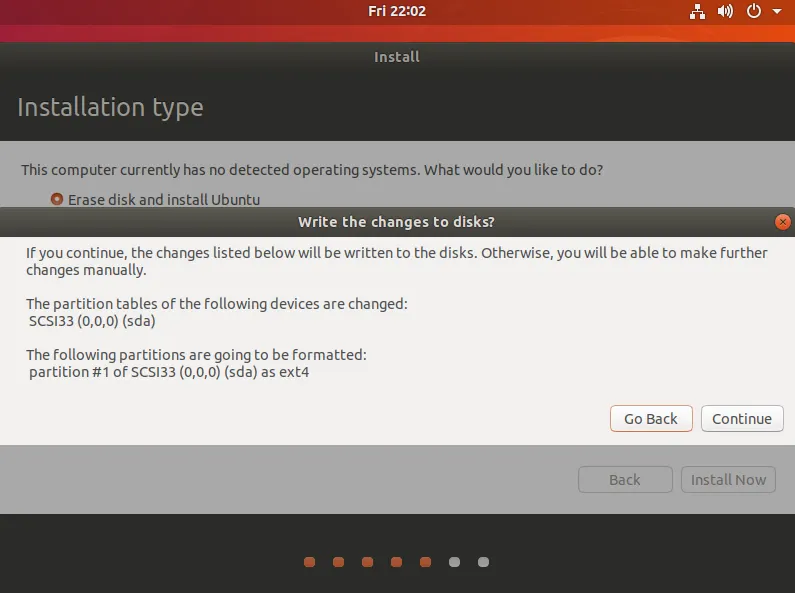Open the clock showing Fri 22:02
The image size is (795, 593).
click(397, 11)
